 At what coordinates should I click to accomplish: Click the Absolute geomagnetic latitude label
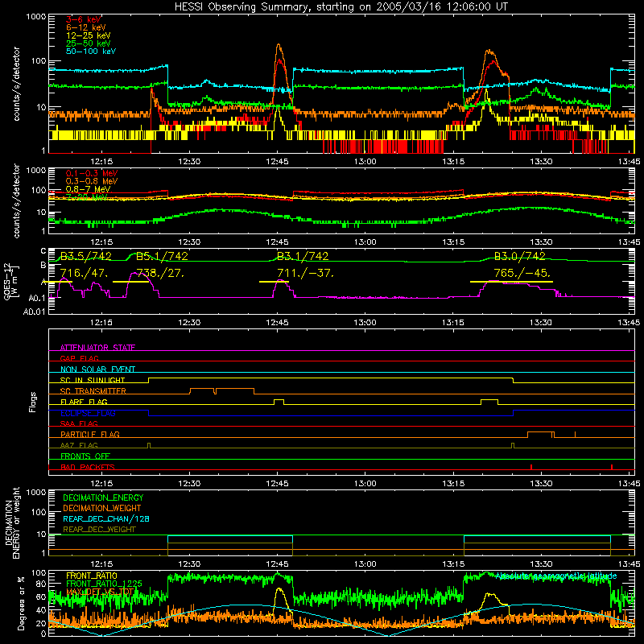coord(556,576)
